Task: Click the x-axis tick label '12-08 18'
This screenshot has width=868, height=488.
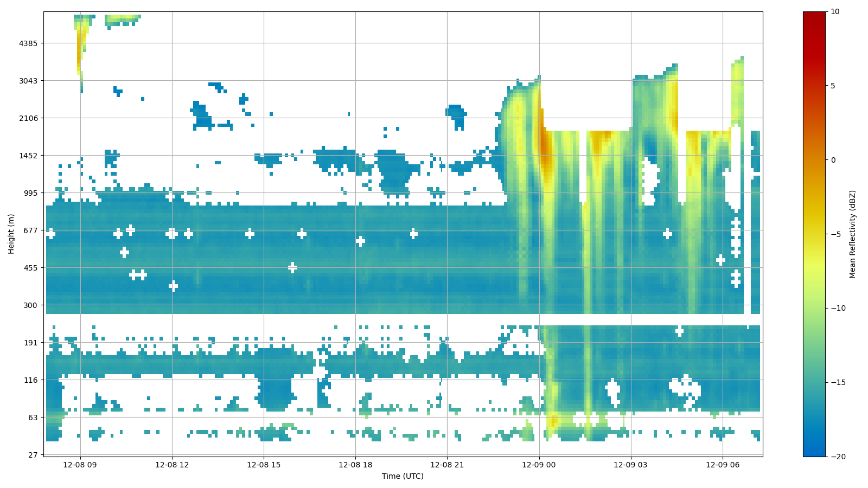Action: [355, 465]
